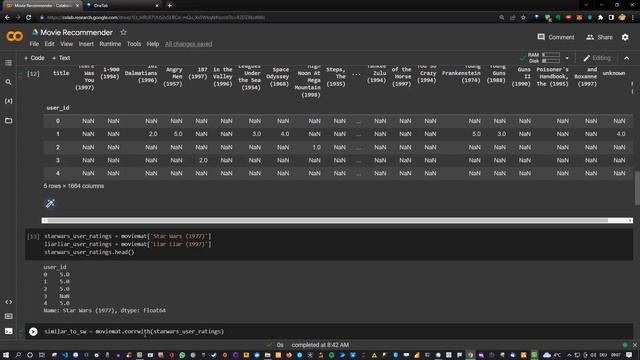Open the variables {x} sidebar panel
The image size is (640, 360).
[x=8, y=101]
